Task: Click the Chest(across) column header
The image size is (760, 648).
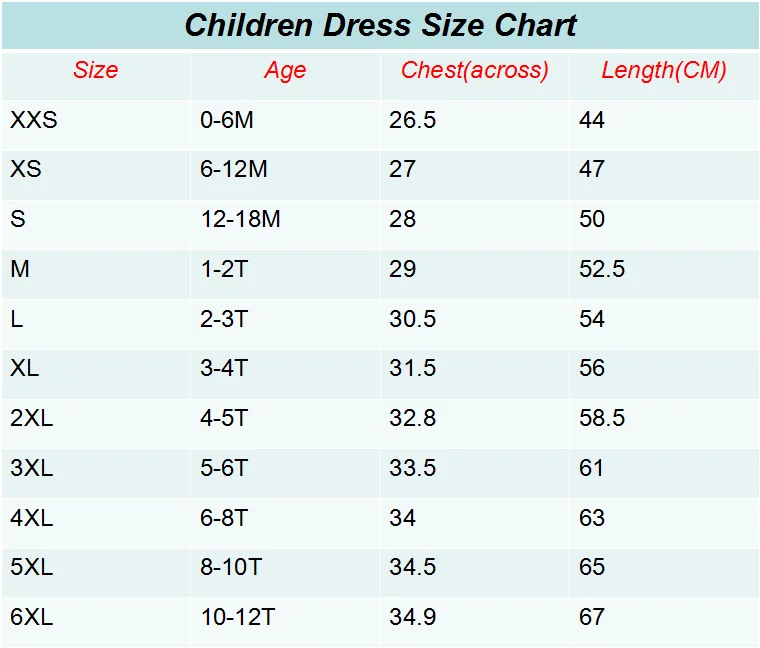Action: [475, 71]
